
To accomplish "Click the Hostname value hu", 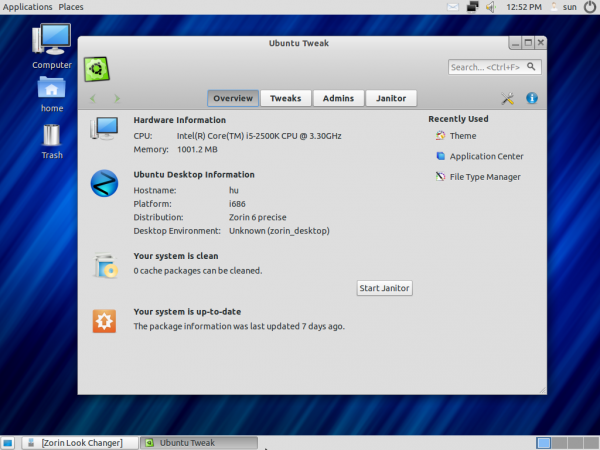I will pos(234,190).
